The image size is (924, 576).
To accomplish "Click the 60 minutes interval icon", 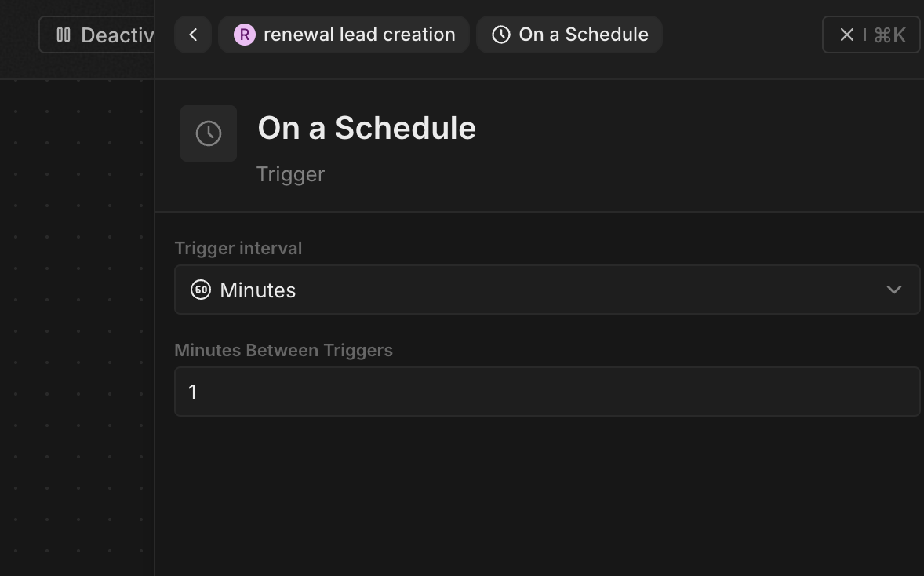I will [200, 290].
